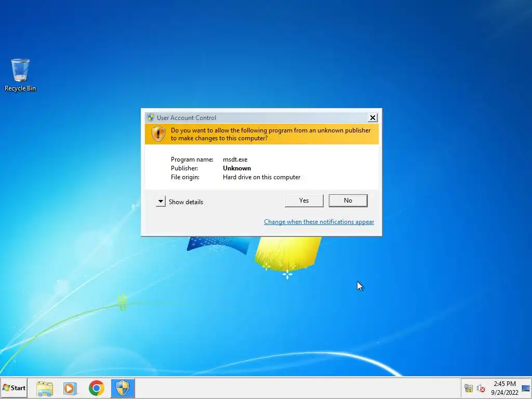
Task: Open the clock showing 2:45 PM
Action: pyautogui.click(x=504, y=388)
